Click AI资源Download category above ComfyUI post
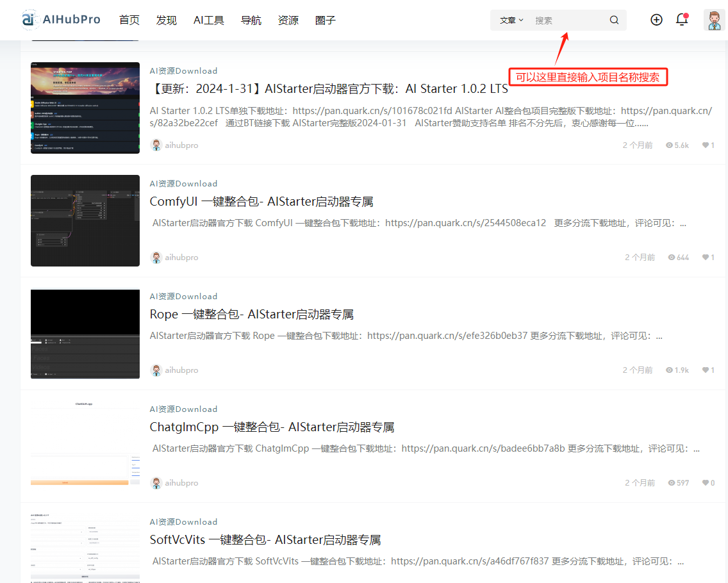 pyautogui.click(x=183, y=183)
